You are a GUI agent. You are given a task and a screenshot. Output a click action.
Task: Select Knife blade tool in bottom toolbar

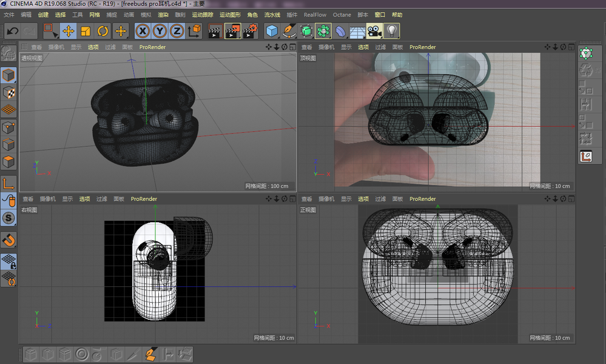coord(133,354)
